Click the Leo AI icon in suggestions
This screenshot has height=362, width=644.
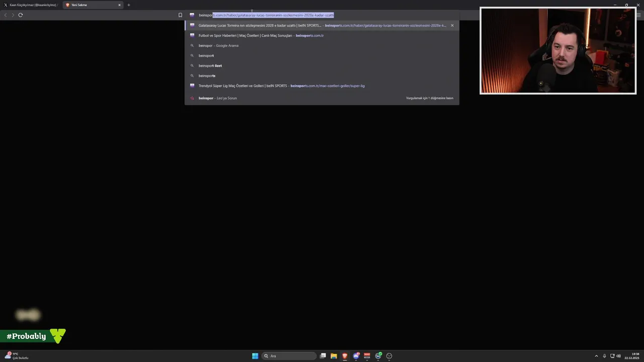[x=192, y=98]
